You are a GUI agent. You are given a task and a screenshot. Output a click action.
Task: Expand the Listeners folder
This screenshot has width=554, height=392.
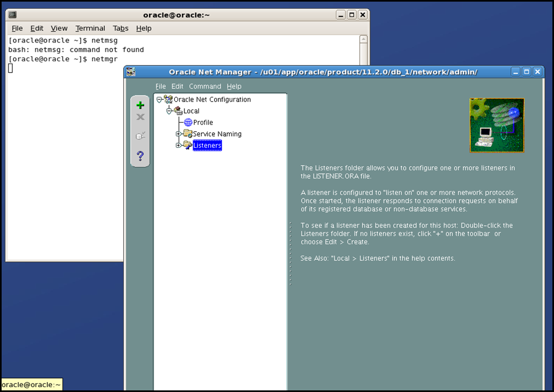coord(179,145)
